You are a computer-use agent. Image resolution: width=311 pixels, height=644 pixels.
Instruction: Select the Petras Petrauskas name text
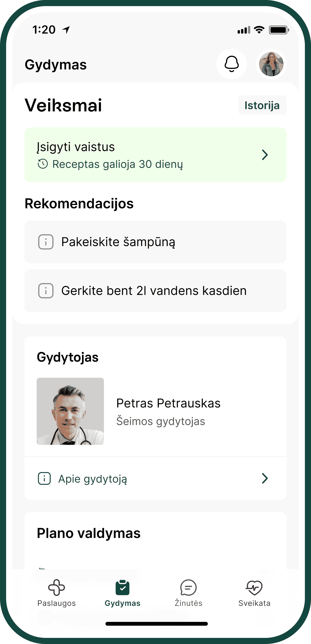168,403
